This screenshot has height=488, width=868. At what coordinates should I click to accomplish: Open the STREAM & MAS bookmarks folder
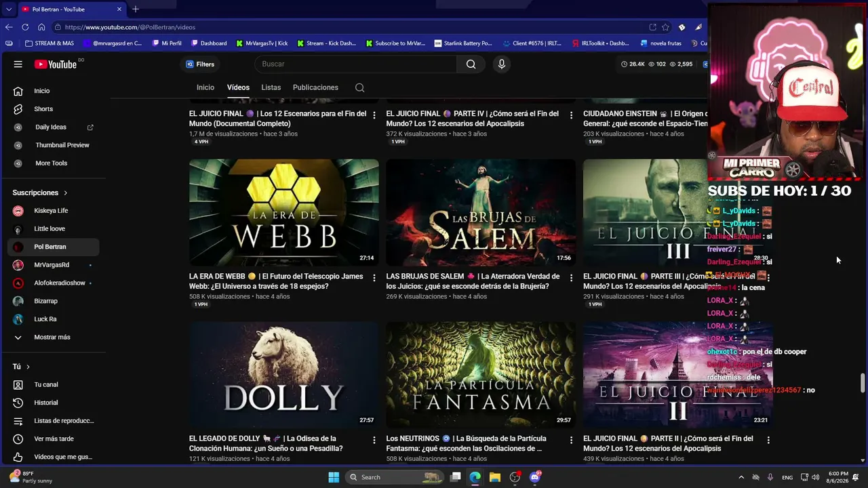coord(50,43)
